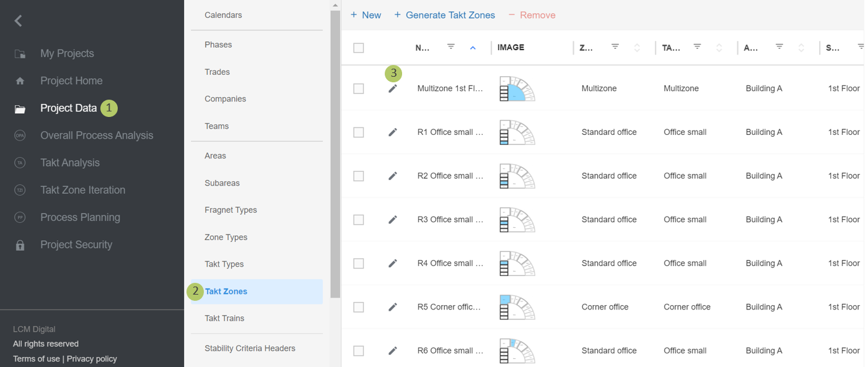
Task: Toggle sort on the Zone type column
Action: pyautogui.click(x=637, y=48)
